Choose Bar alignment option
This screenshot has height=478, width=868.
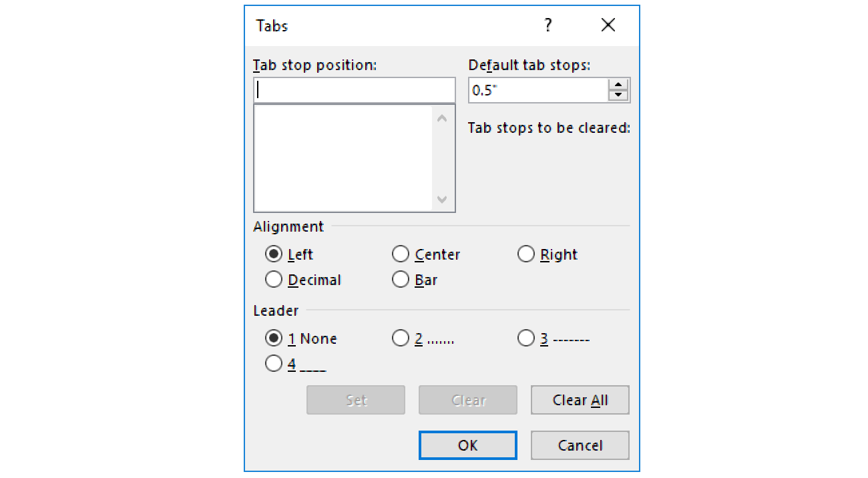click(401, 280)
